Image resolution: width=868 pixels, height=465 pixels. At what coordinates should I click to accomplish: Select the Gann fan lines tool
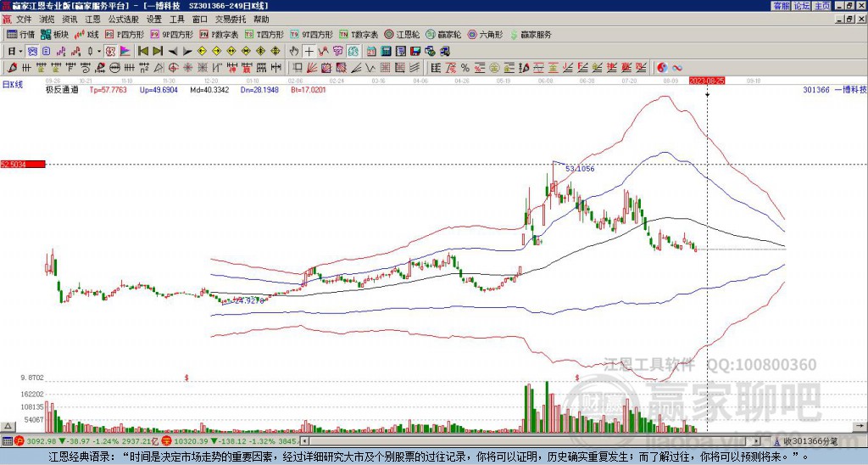[311, 68]
